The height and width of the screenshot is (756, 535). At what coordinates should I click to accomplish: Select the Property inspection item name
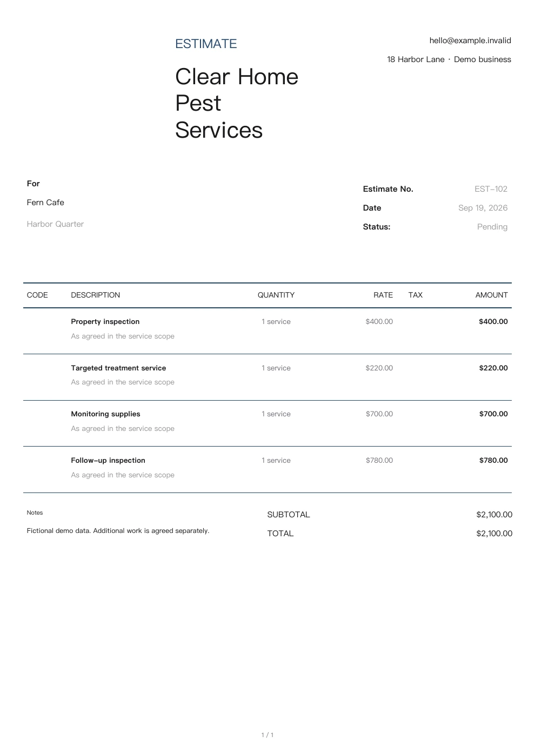[x=105, y=321]
